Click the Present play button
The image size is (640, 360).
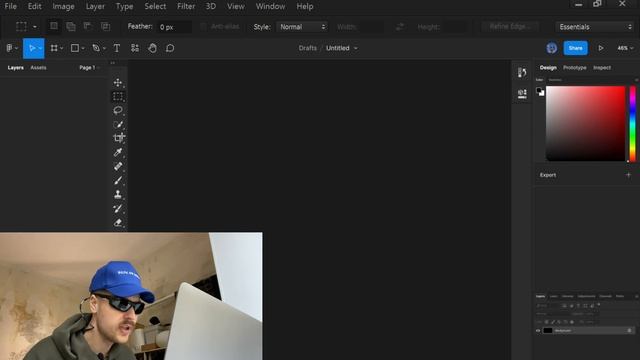point(601,48)
